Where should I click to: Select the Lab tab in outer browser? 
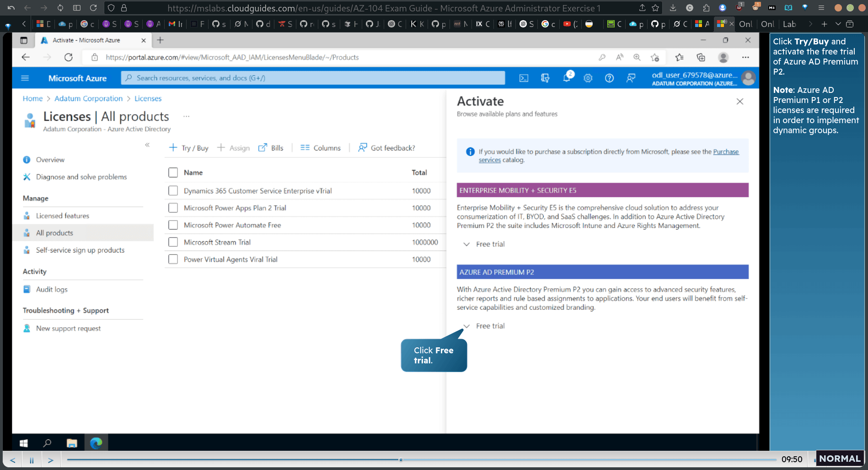tap(789, 24)
